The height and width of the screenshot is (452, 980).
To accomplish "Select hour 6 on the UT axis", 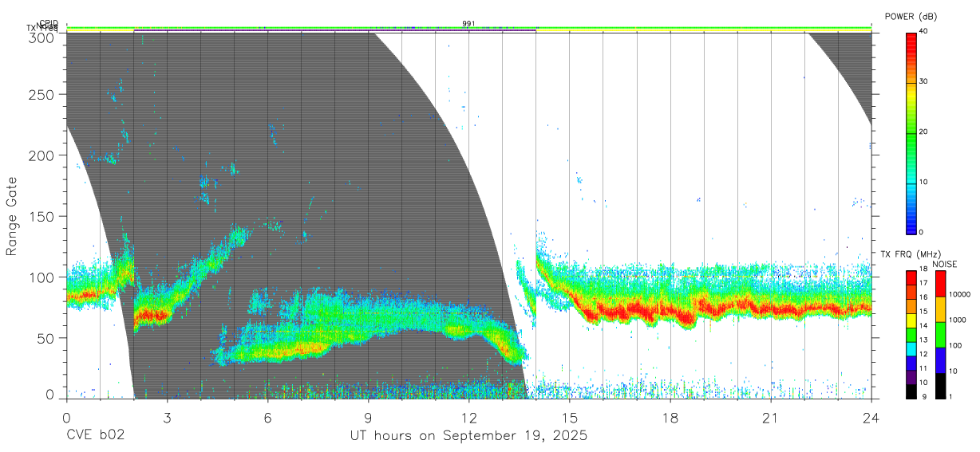I will [x=267, y=418].
